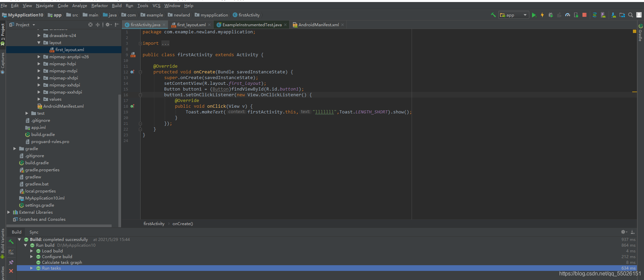Close the Build panel with the red X
This screenshot has width=644, height=280.
point(11,271)
